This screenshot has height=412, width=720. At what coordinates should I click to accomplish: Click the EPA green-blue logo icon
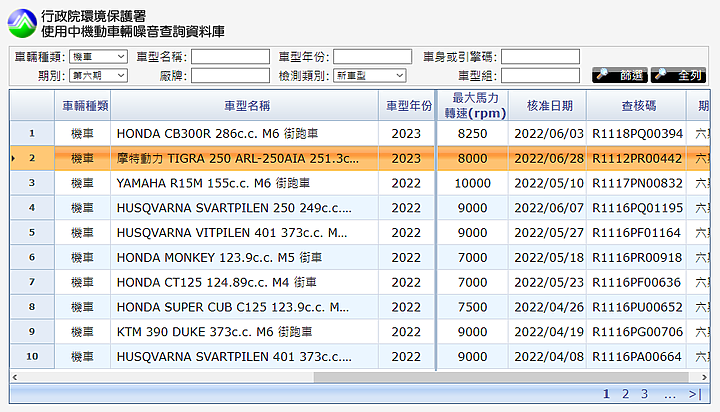point(22,23)
